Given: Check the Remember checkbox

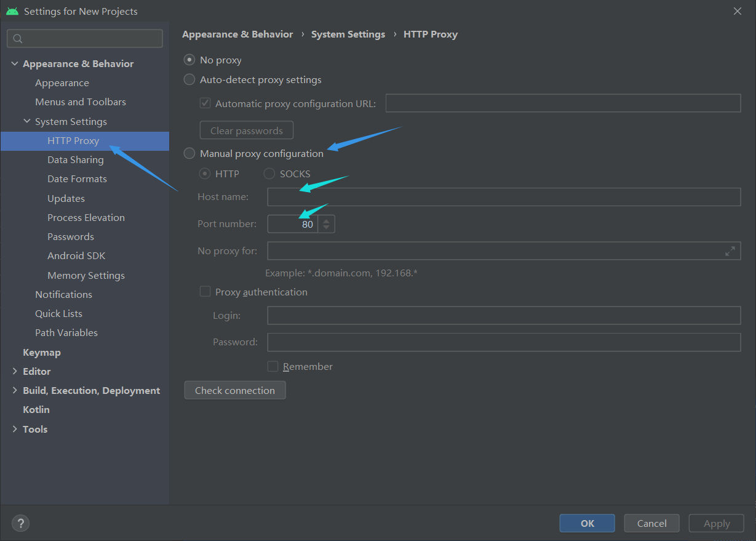Looking at the screenshot, I should [x=273, y=366].
